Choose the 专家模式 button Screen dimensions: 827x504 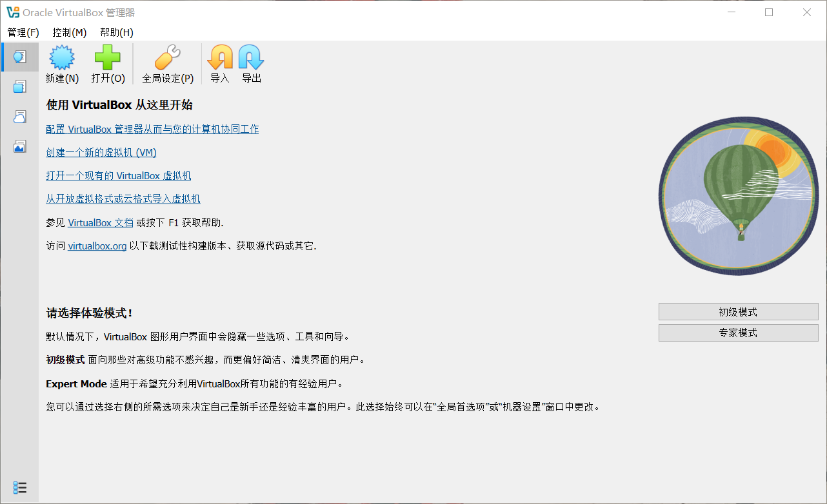pos(738,333)
